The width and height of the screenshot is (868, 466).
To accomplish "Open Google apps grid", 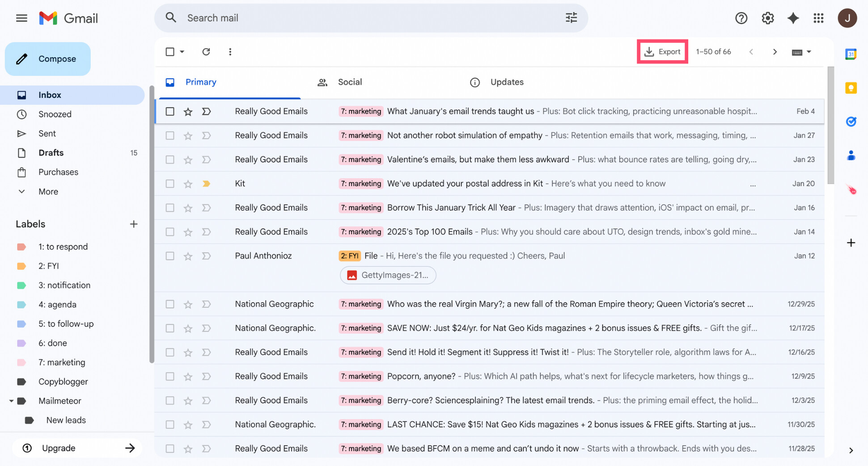I will (x=819, y=18).
